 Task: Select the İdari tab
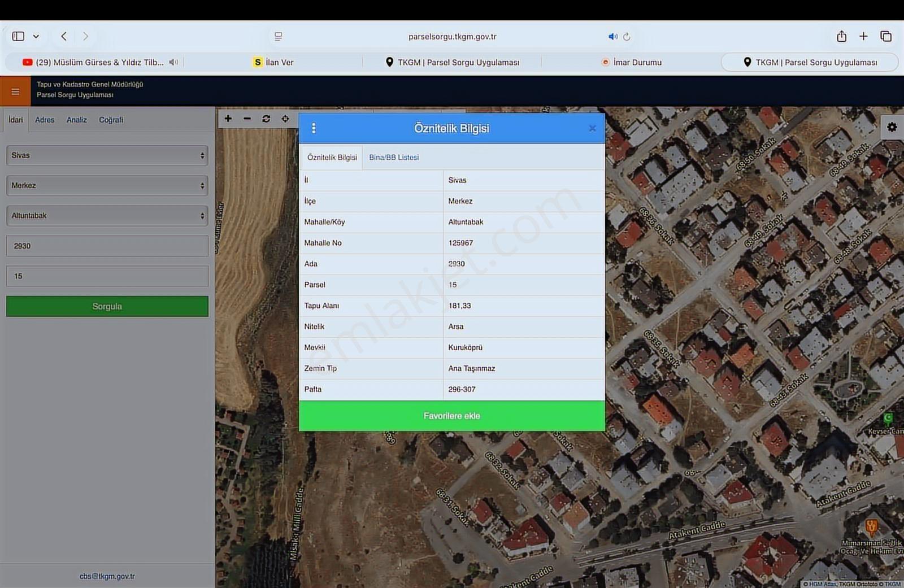pos(16,120)
